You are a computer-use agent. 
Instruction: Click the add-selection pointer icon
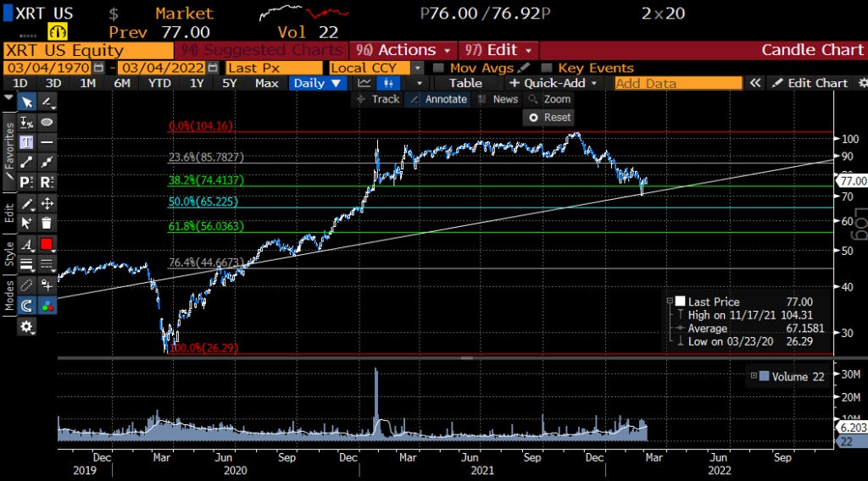pyautogui.click(x=26, y=224)
